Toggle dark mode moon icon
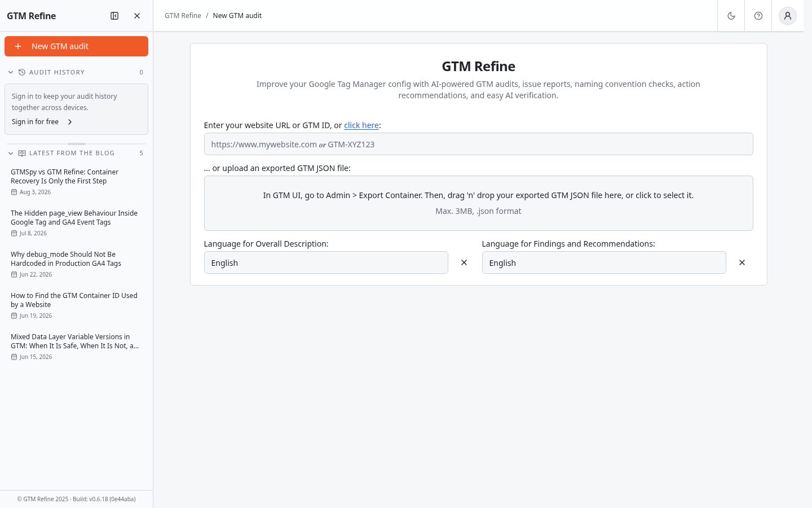812x508 pixels. 731,16
